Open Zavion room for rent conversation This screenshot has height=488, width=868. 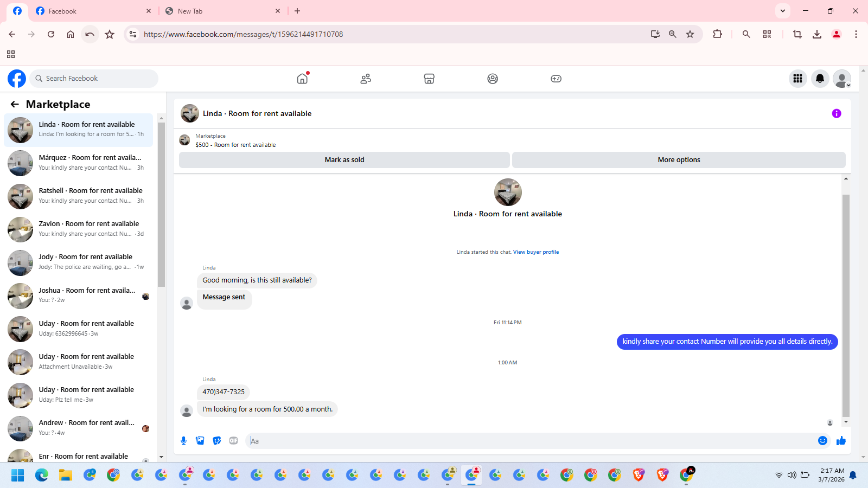79,229
